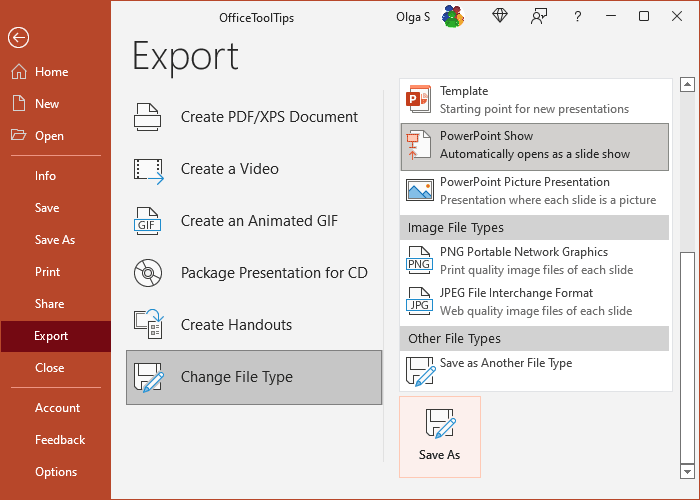Click the Create PDF/XPS printer icon

pos(147,117)
